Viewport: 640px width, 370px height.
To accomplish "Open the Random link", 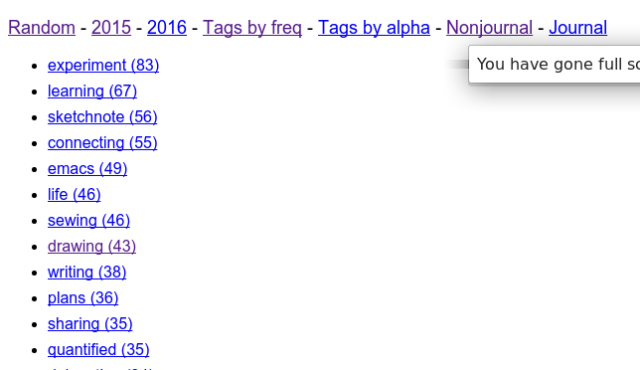I will tap(42, 28).
